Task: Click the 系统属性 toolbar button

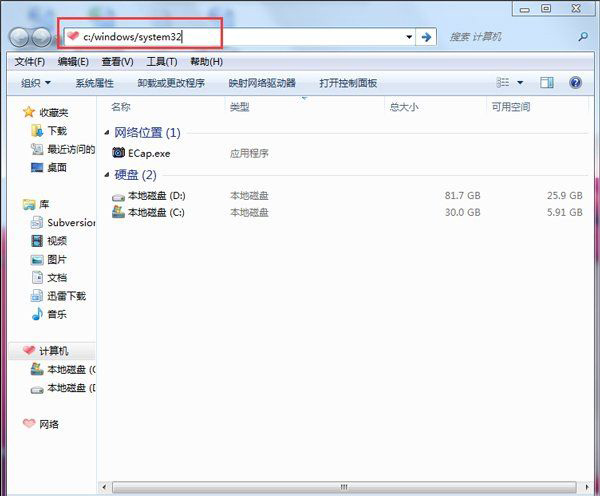Action: pyautogui.click(x=95, y=83)
